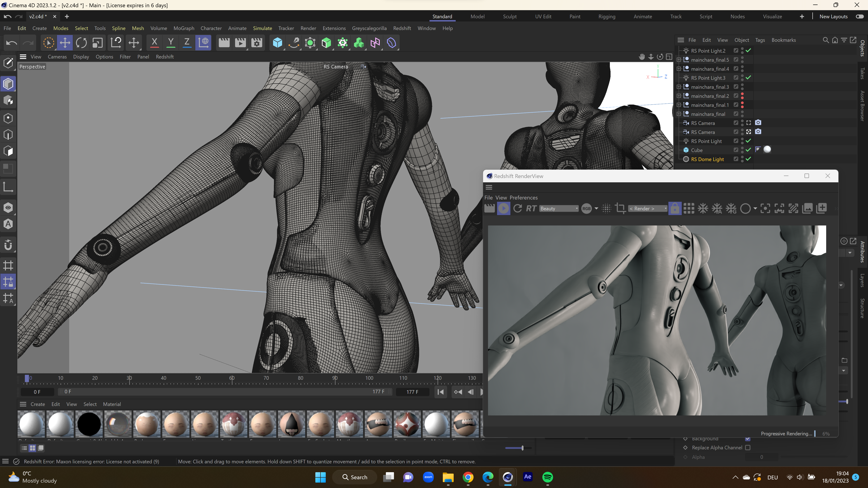868x488 pixels.
Task: Click the new project plus tab
Action: coord(67,16)
